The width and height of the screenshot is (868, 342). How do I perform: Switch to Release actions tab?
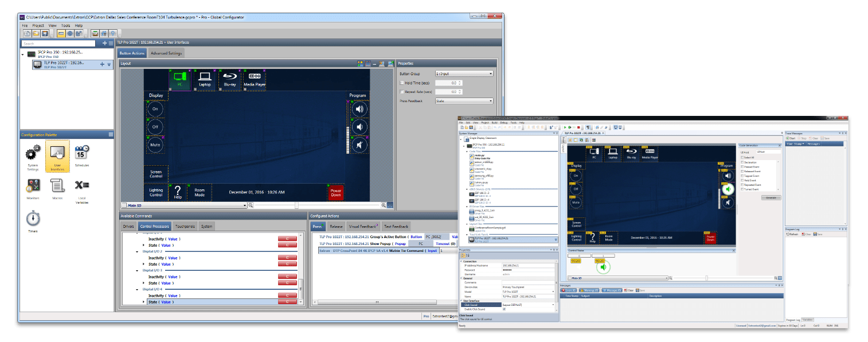click(336, 227)
